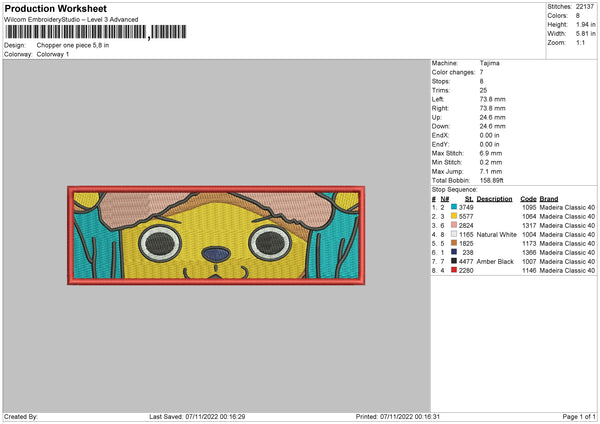
Task: Click the Stitches count 22137
Action: 583,5
